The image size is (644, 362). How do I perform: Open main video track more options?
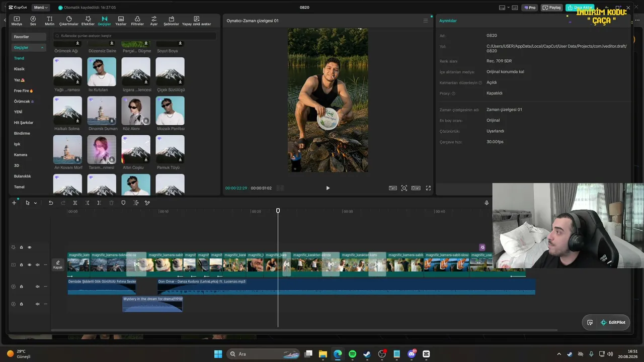pyautogui.click(x=44, y=265)
